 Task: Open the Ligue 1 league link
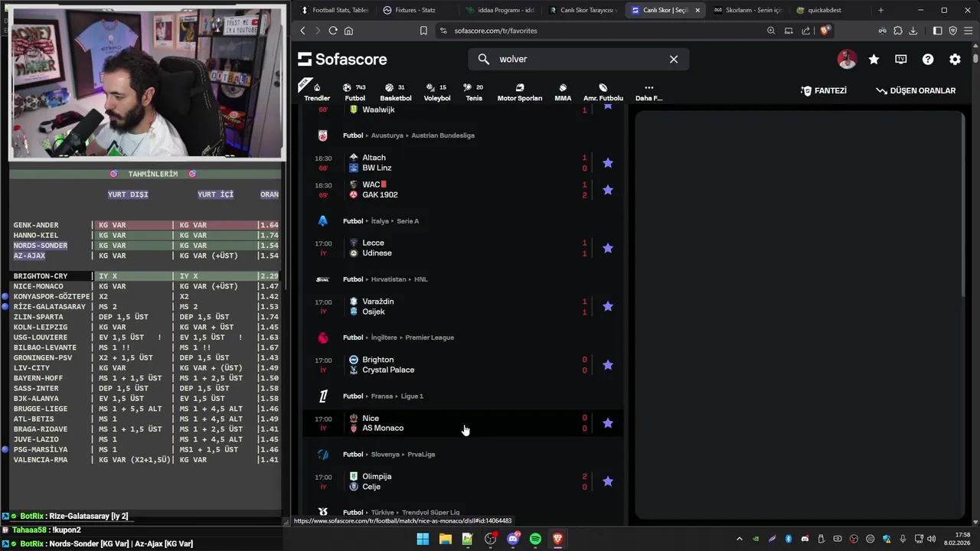tap(412, 396)
